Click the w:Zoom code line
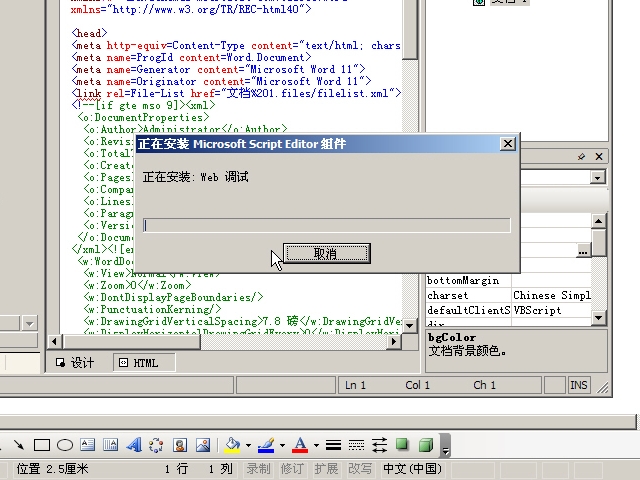This screenshot has height=480, width=640. tap(137, 285)
